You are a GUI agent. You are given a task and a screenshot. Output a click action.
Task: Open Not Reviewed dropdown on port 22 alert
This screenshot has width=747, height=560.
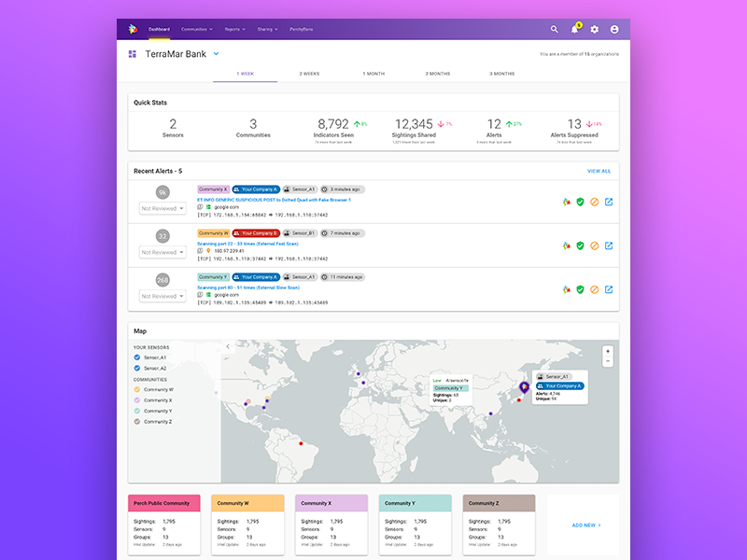162,252
